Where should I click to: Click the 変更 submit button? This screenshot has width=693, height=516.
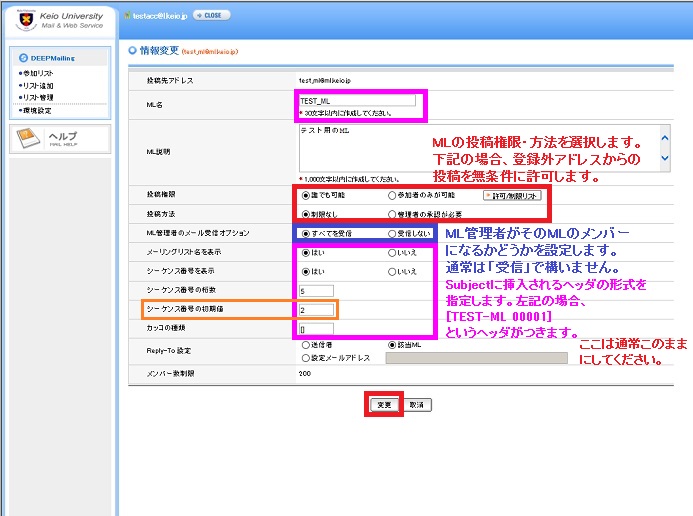point(383,404)
